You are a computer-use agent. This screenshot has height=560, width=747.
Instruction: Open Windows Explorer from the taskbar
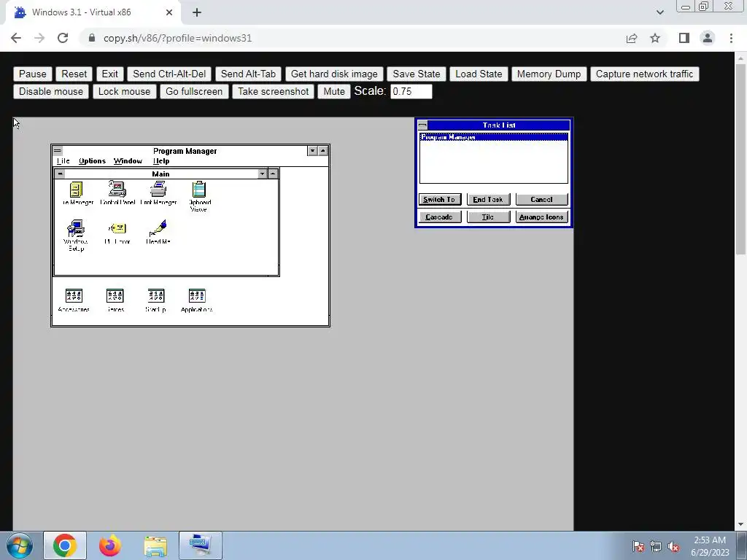pyautogui.click(x=155, y=545)
